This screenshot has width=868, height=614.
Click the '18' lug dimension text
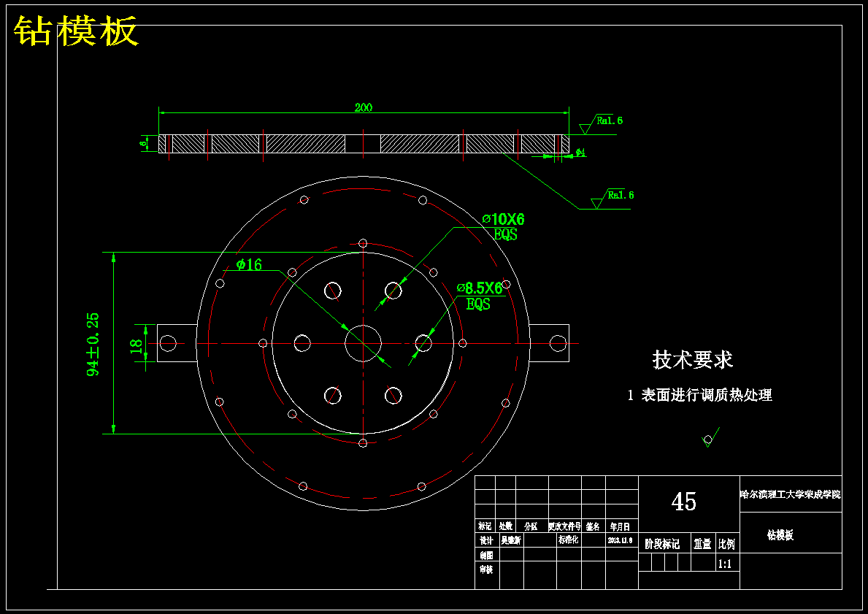[137, 346]
